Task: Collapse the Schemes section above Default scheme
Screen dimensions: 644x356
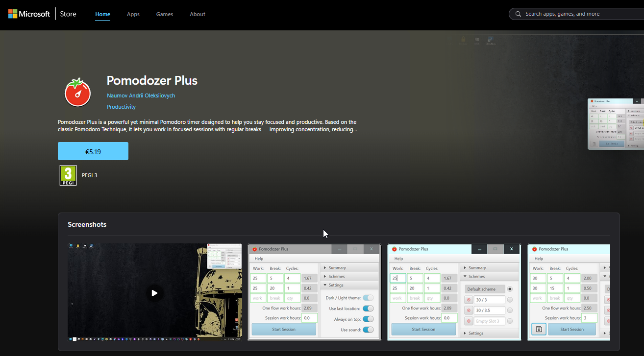Action: point(476,277)
